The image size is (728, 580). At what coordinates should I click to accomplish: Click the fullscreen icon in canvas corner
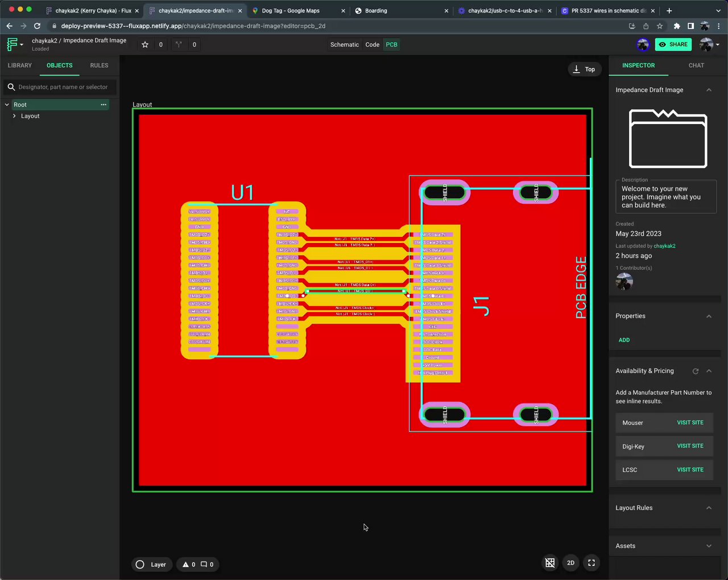click(x=591, y=563)
